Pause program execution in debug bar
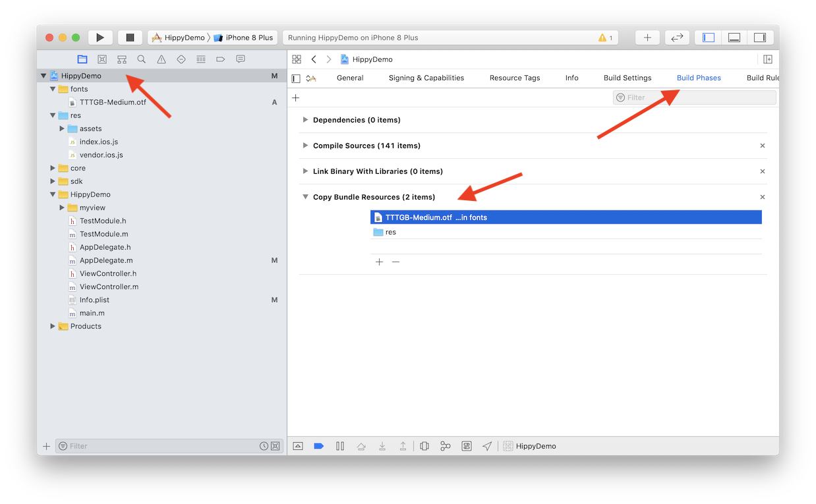Viewport: 816px width, 504px height. (340, 446)
